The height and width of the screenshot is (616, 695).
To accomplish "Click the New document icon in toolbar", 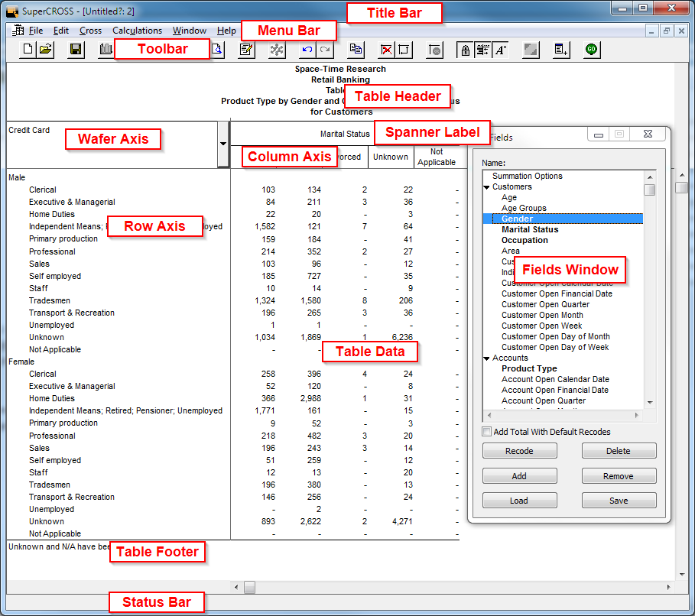I will [28, 50].
